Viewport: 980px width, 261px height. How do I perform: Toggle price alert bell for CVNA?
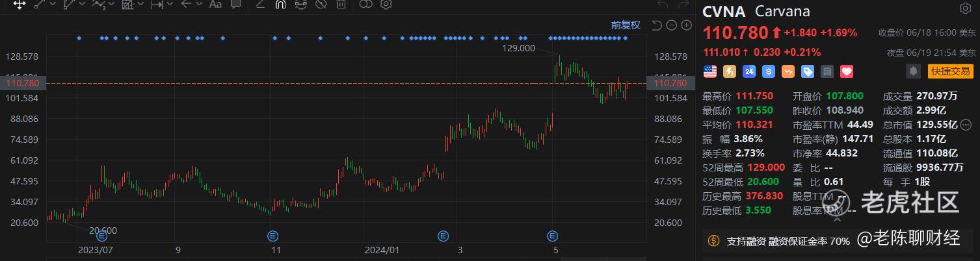[913, 71]
